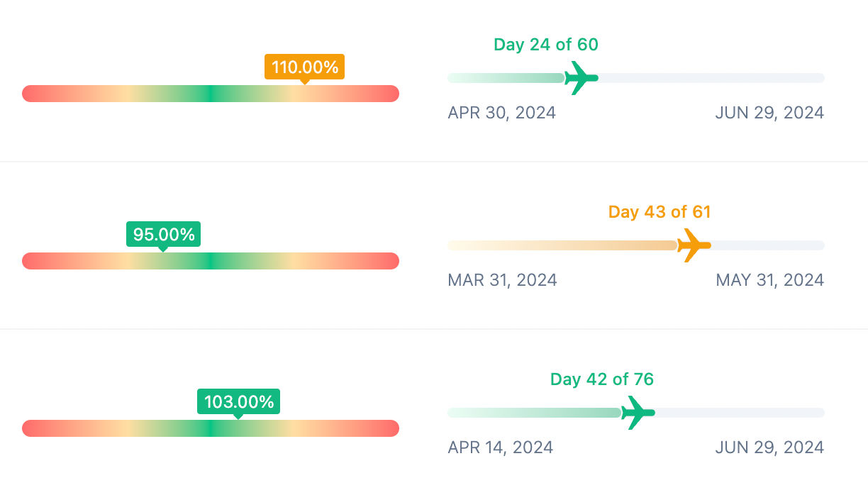Click the Day 43 of 61 label
Screen dimensions: 868x495
660,212
